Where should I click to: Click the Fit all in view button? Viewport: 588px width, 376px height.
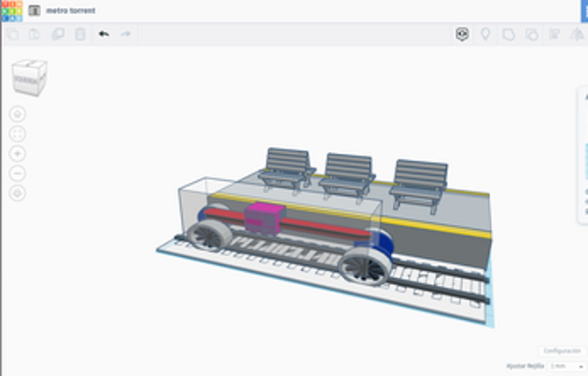[17, 134]
